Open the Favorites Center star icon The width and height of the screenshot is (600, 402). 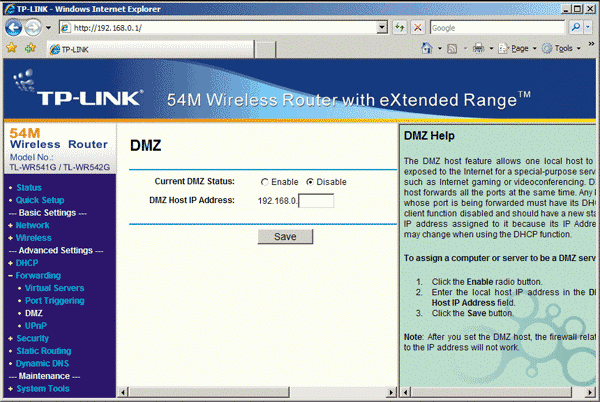[11, 48]
